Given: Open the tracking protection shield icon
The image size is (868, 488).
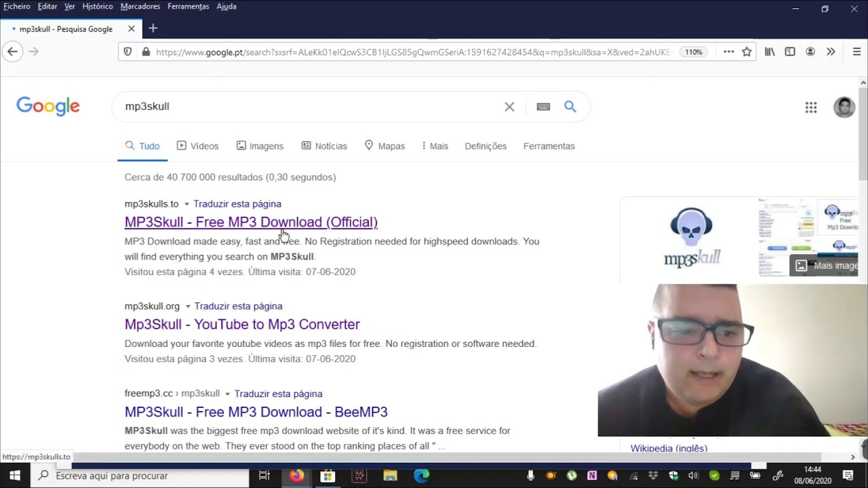Looking at the screenshot, I should pyautogui.click(x=127, y=52).
